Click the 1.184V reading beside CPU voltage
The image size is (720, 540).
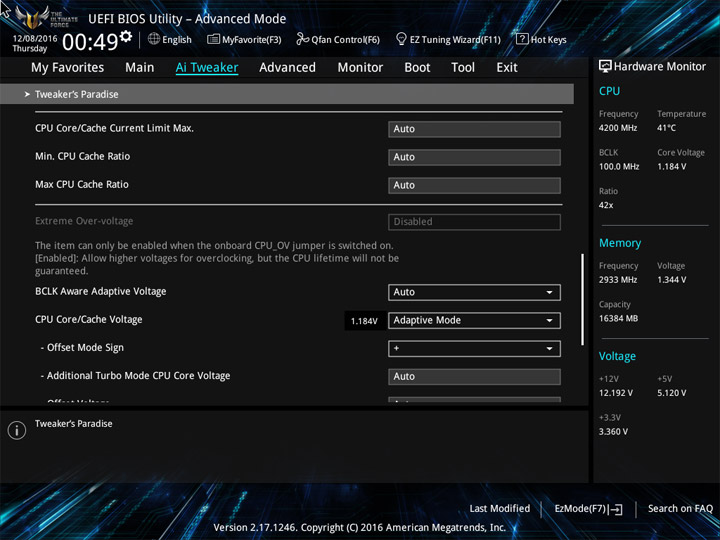pos(364,321)
